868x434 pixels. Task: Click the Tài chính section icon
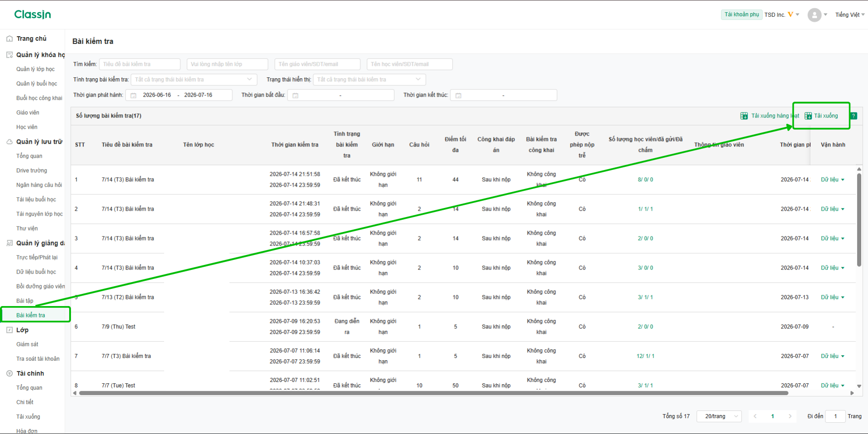point(9,373)
